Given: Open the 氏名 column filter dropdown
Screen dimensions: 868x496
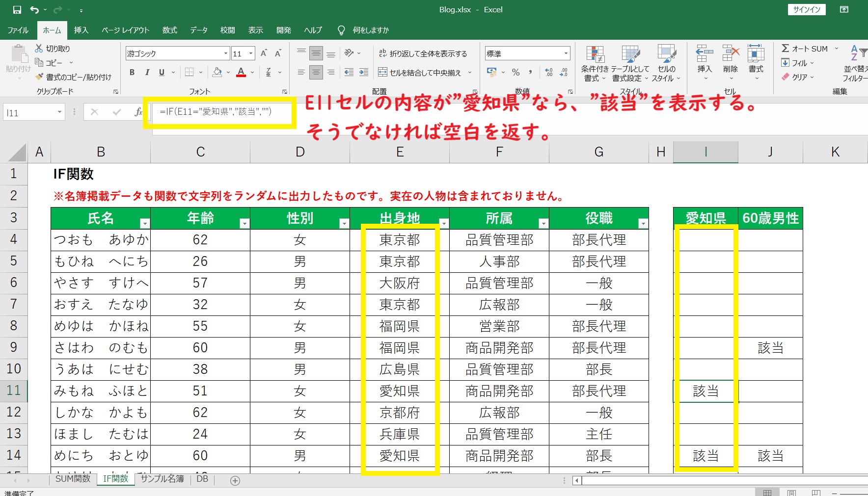Looking at the screenshot, I should click(x=144, y=224).
